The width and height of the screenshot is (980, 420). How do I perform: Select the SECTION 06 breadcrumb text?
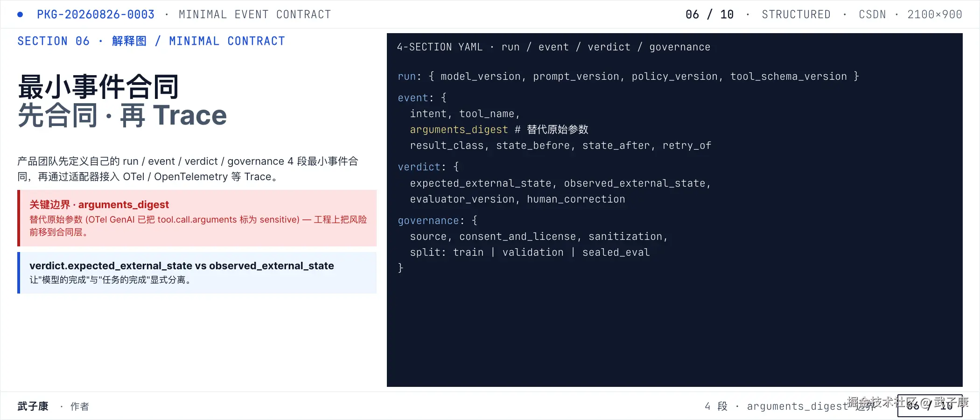click(x=53, y=41)
